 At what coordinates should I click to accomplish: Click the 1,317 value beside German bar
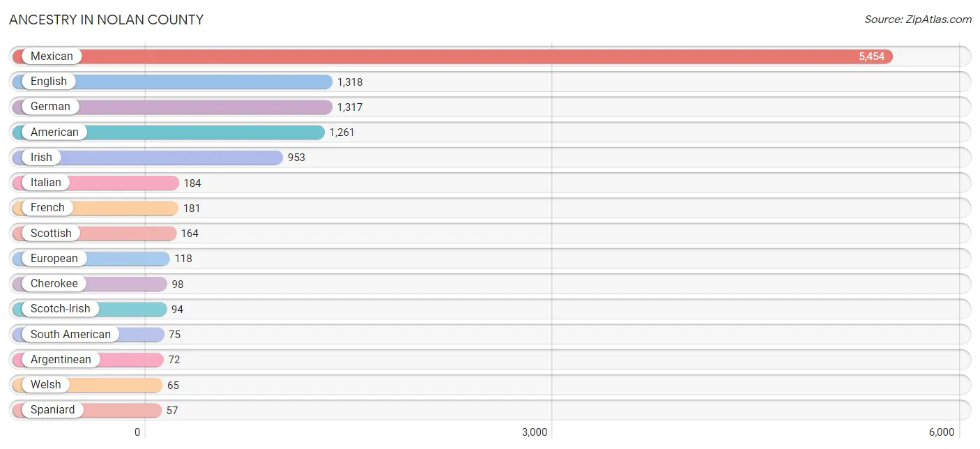pos(350,107)
